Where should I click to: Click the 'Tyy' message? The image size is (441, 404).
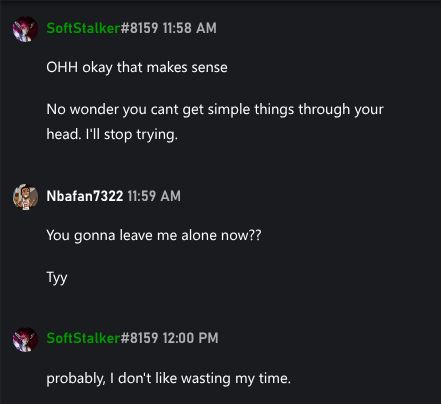(57, 278)
